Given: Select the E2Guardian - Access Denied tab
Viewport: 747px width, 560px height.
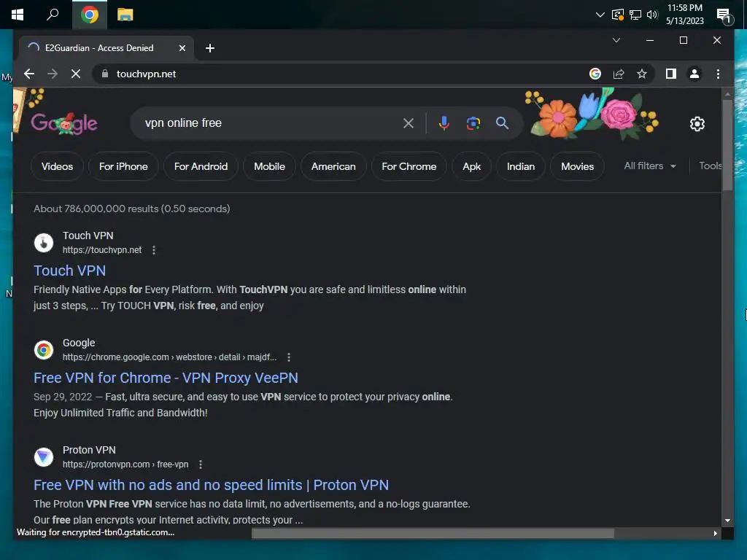Looking at the screenshot, I should (x=107, y=48).
